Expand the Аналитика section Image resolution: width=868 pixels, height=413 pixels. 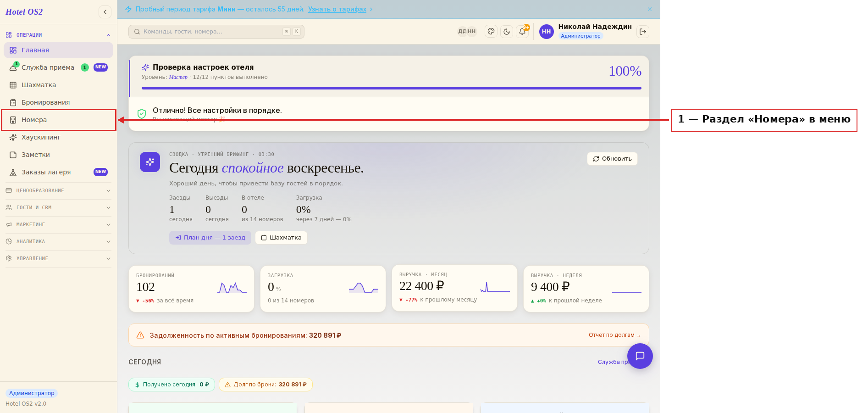click(x=58, y=241)
